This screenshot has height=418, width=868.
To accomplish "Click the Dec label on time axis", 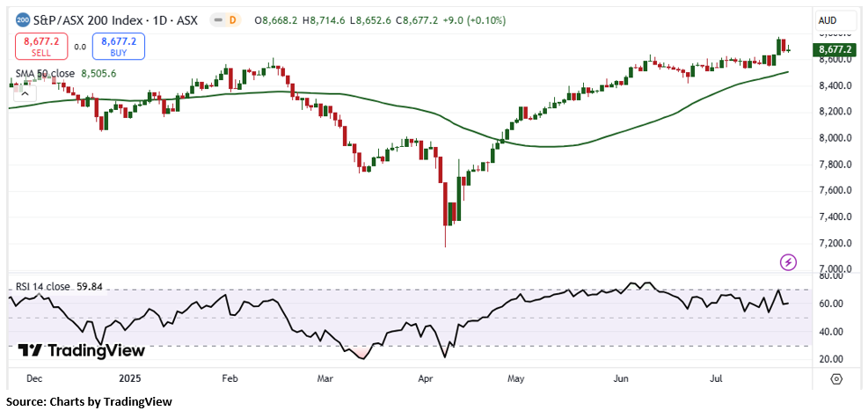I will coord(33,378).
